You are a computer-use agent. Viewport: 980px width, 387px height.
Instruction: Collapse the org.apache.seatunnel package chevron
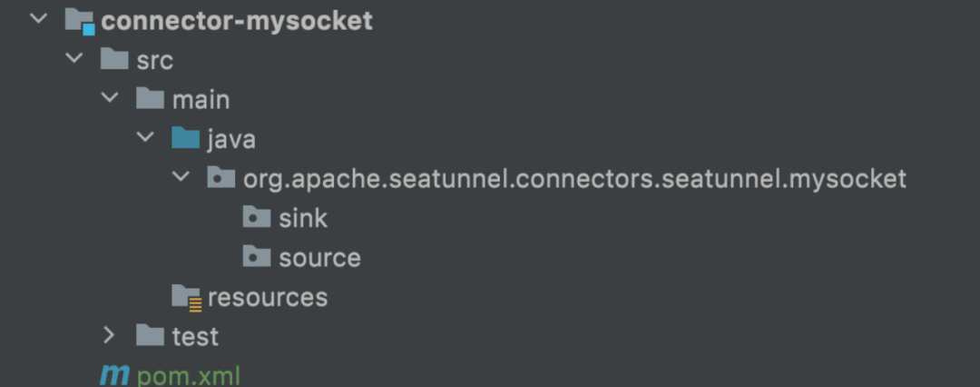pos(181,176)
